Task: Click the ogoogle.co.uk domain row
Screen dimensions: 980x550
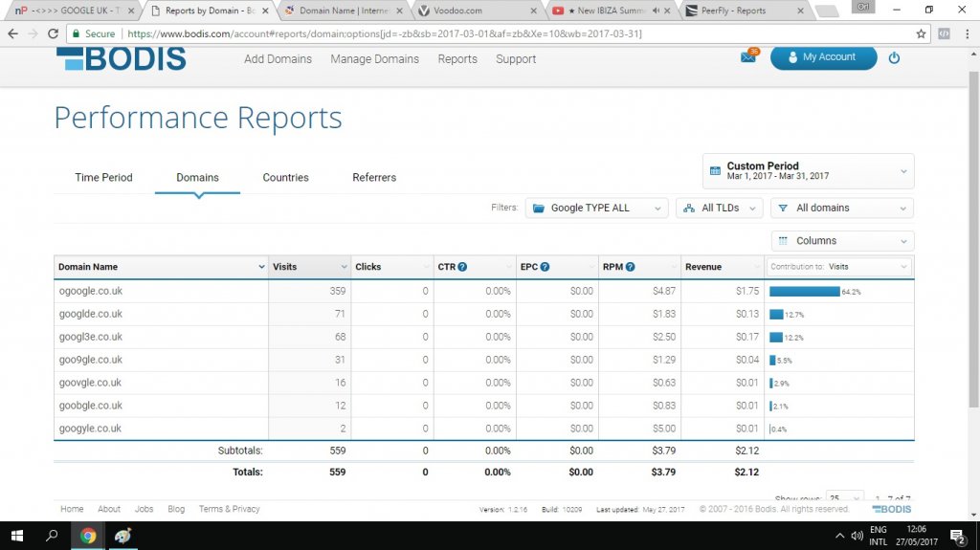Action: (x=483, y=291)
